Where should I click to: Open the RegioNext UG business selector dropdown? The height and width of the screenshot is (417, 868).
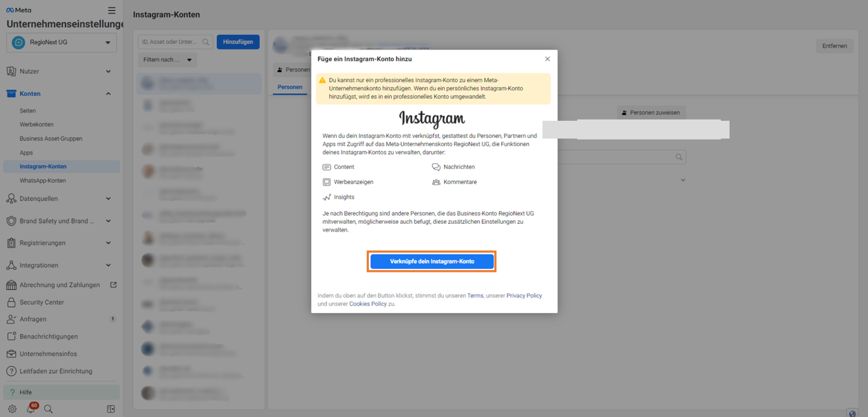click(x=61, y=43)
